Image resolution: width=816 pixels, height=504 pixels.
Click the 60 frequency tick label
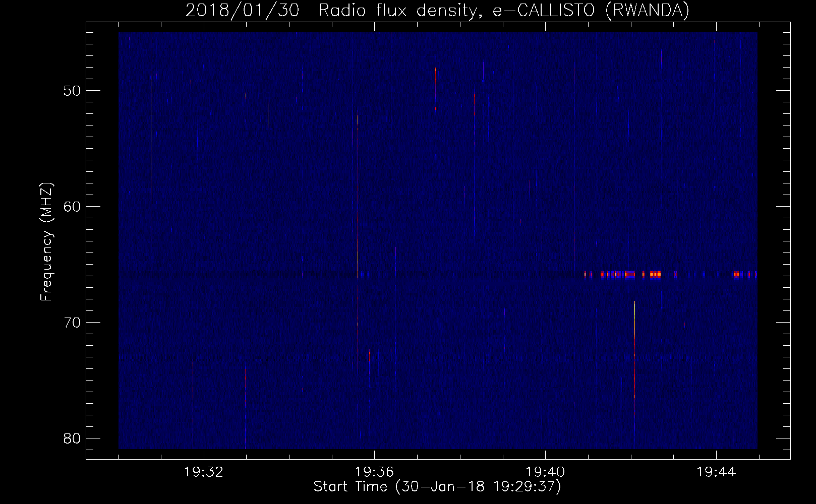pos(72,207)
